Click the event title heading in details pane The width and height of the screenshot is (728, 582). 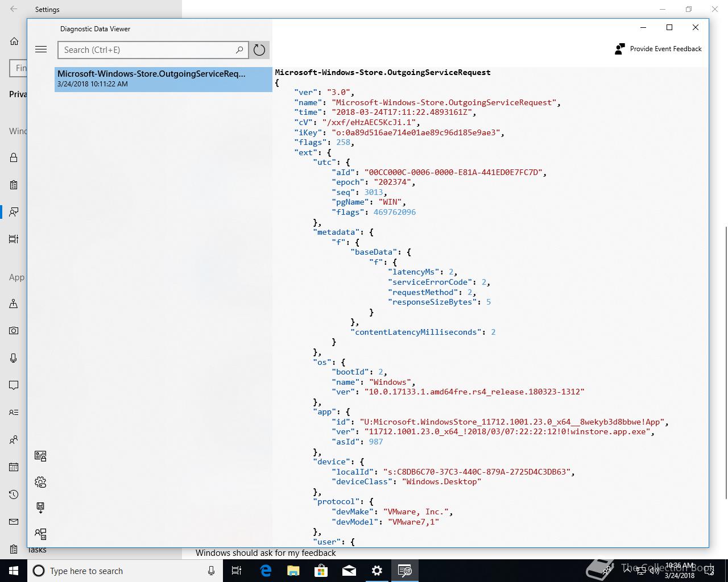[383, 72]
